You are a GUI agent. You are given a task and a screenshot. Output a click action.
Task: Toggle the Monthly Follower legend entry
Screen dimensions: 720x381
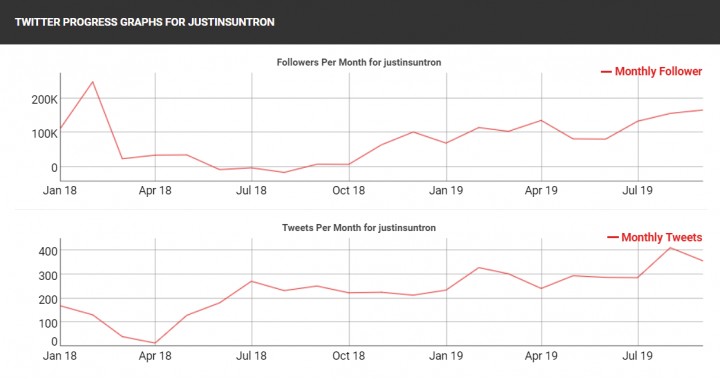[x=652, y=72]
